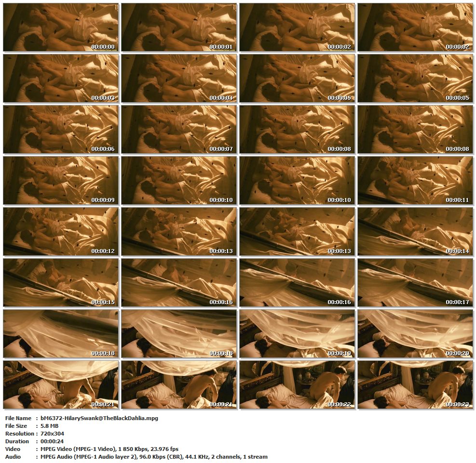Select the "MPEG Video (MPEG-1 Video)" codec line
The width and height of the screenshot is (476, 463).
pyautogui.click(x=109, y=449)
